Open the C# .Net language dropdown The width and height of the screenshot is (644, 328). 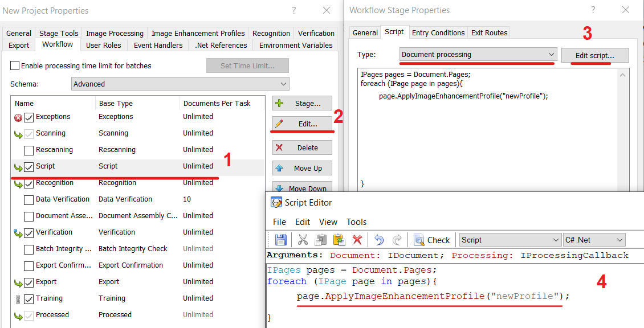[593, 240]
